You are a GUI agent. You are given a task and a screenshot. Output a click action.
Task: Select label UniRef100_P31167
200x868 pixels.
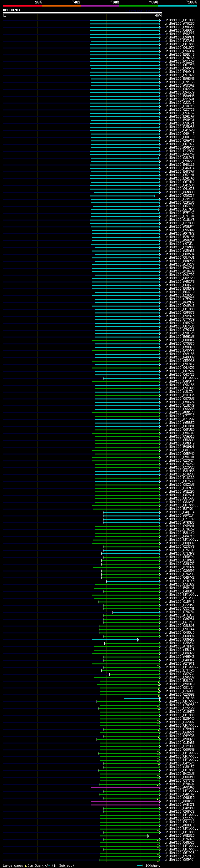(179, 61)
